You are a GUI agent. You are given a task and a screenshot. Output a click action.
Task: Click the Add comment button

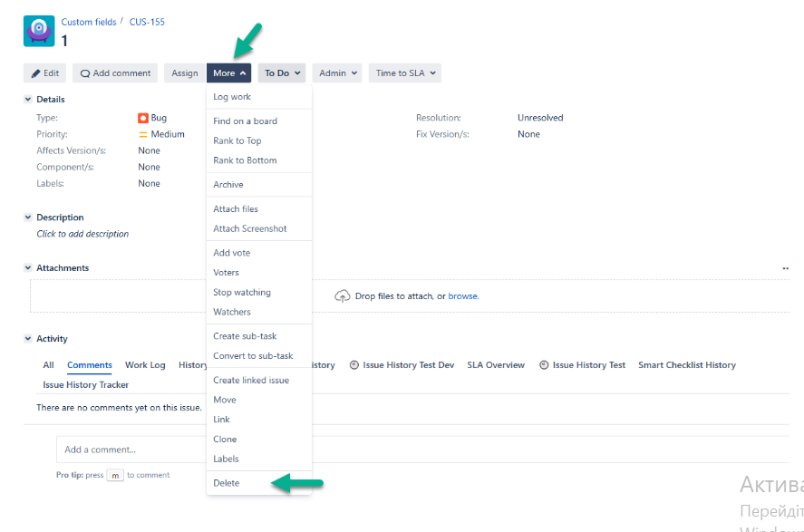(115, 73)
